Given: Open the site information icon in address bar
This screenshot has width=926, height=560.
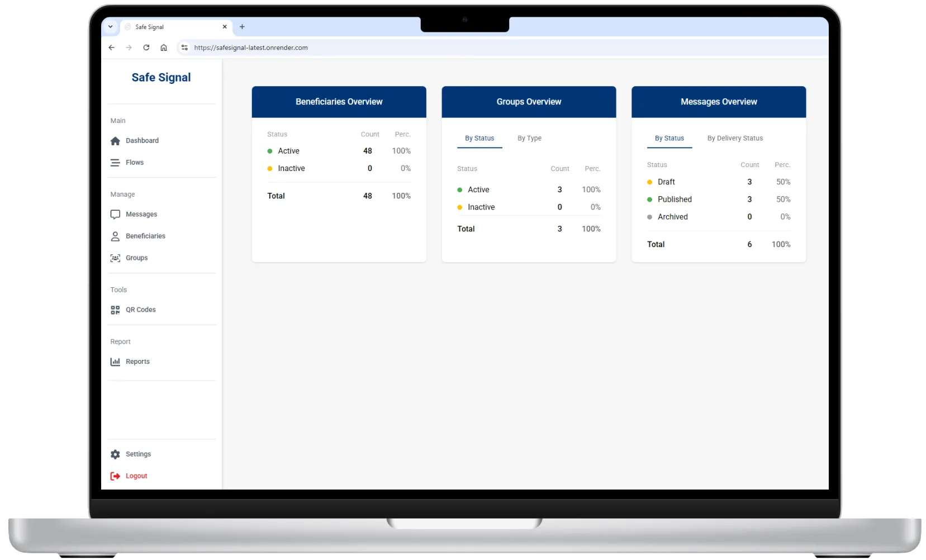Looking at the screenshot, I should click(x=184, y=48).
